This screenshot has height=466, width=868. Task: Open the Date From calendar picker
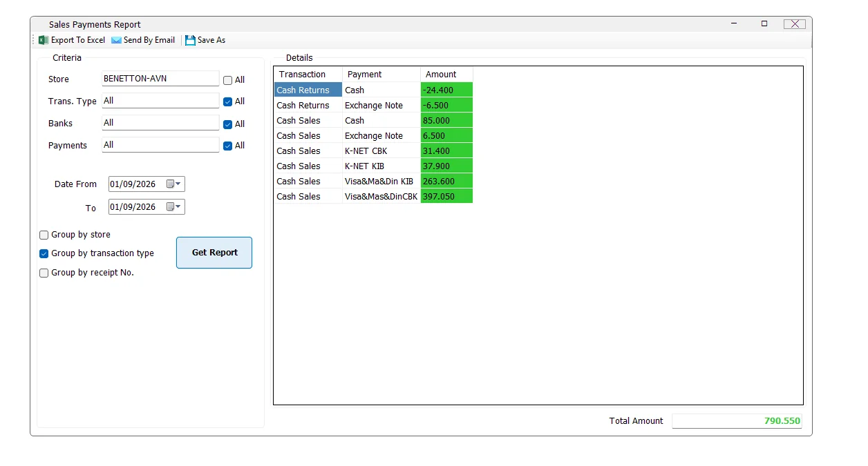click(173, 184)
